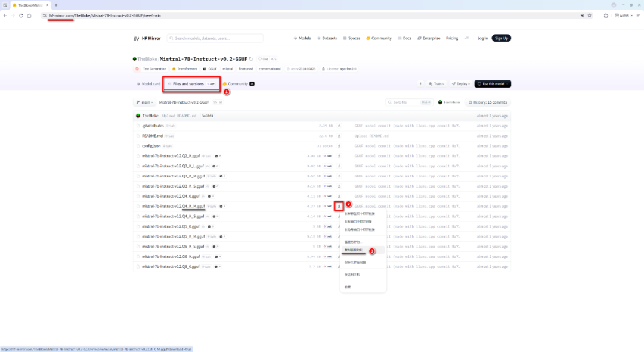The height and width of the screenshot is (352, 644).
Task: Open the Models navigation link
Action: pos(302,38)
